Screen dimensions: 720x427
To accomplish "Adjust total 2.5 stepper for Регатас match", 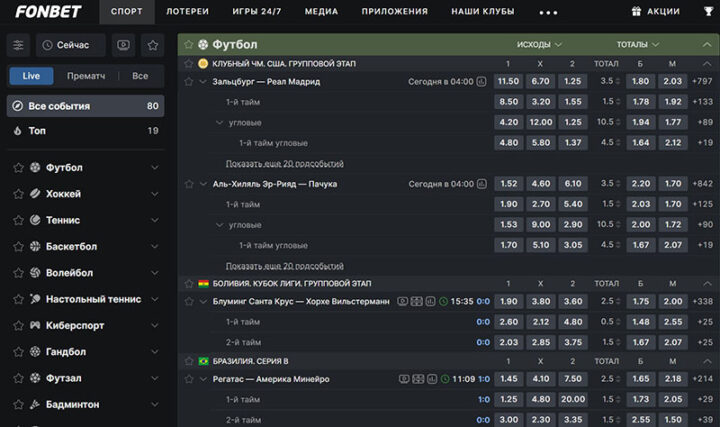I will coord(618,379).
